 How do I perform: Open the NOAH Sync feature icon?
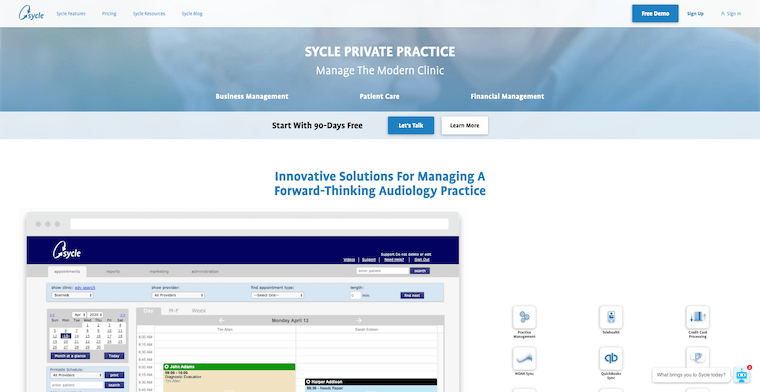(524, 359)
